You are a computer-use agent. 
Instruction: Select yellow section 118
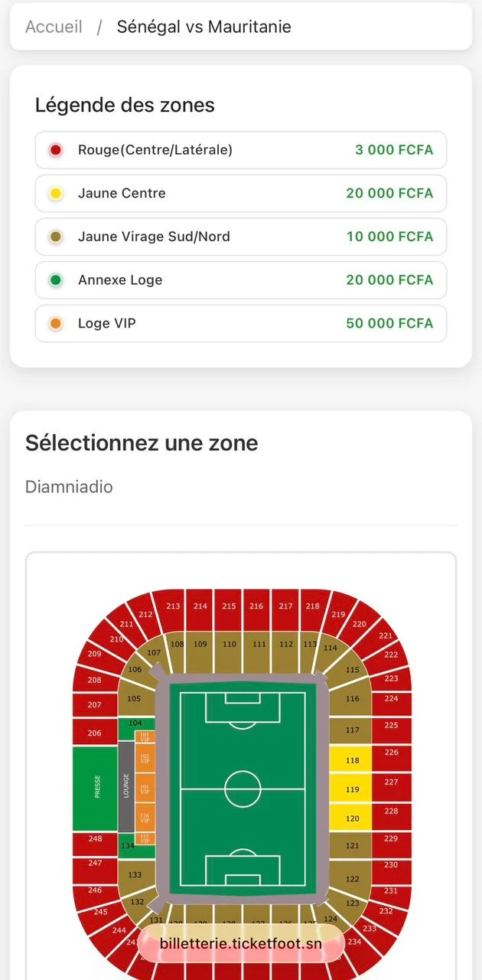[352, 760]
